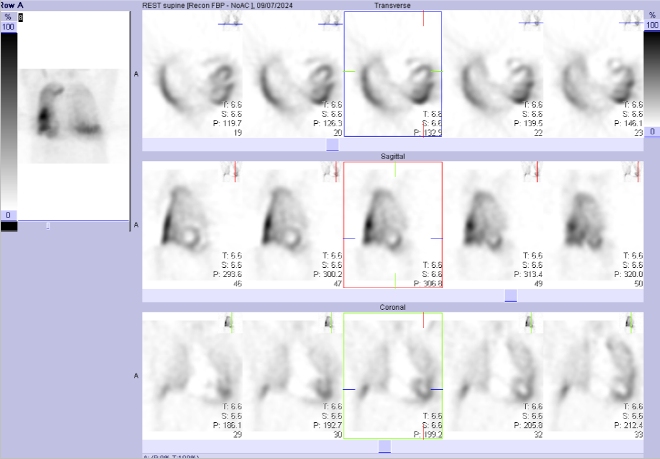The height and width of the screenshot is (459, 660).
Task: Select coronal slice number 29
Action: (193, 376)
